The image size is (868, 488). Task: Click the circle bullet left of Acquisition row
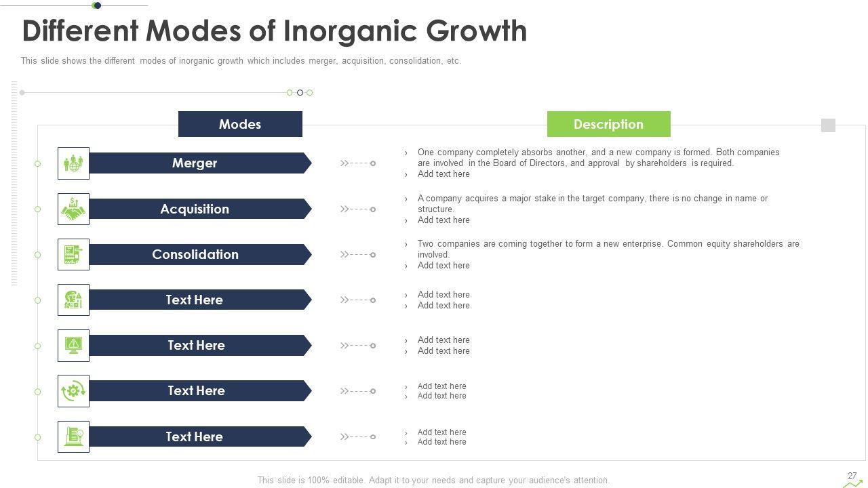click(38, 209)
